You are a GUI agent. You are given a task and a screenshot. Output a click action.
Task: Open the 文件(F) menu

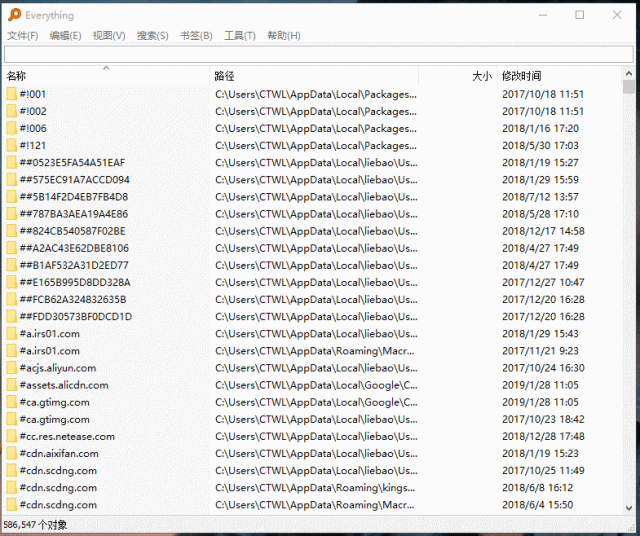click(x=23, y=36)
